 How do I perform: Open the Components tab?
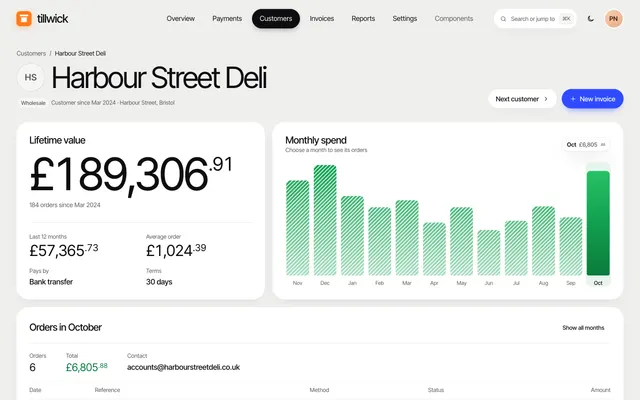tap(454, 18)
